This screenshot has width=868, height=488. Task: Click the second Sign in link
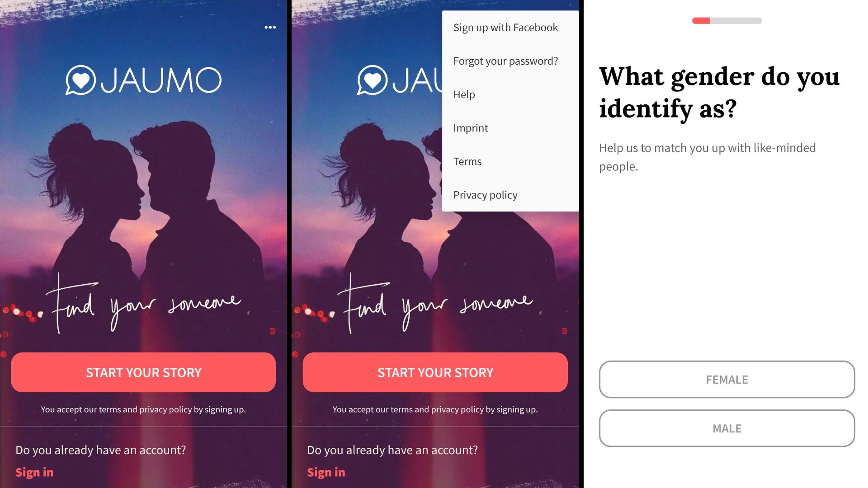click(x=326, y=472)
